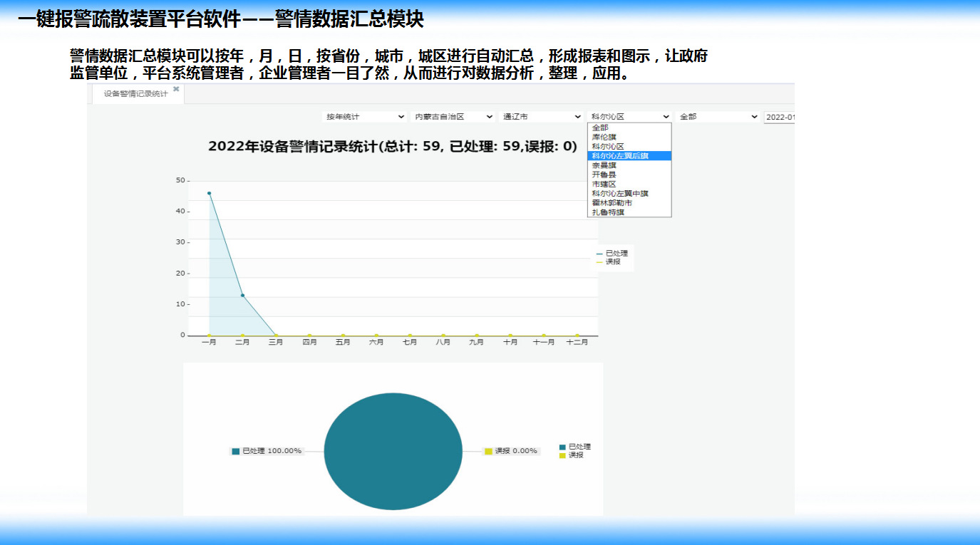Select highlighted 科尔沁左翼后旗 option

[x=629, y=155]
